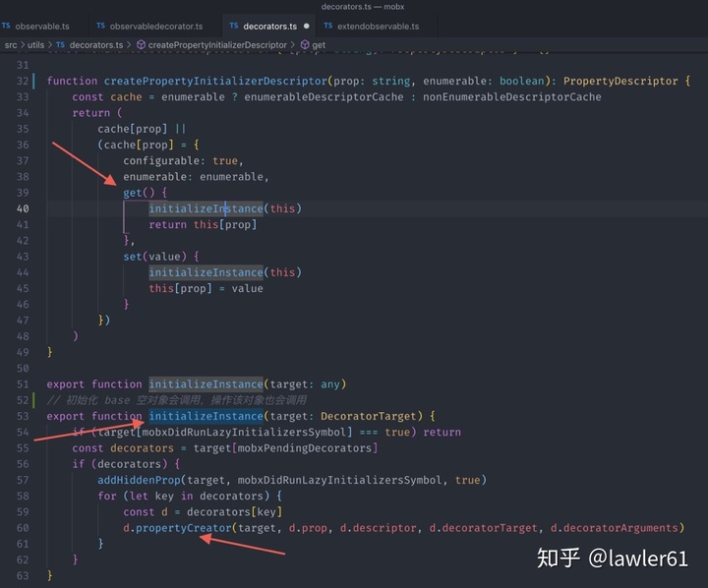Click the cube symbol icon before get breadcrumb
The width and height of the screenshot is (708, 588).
click(x=305, y=45)
